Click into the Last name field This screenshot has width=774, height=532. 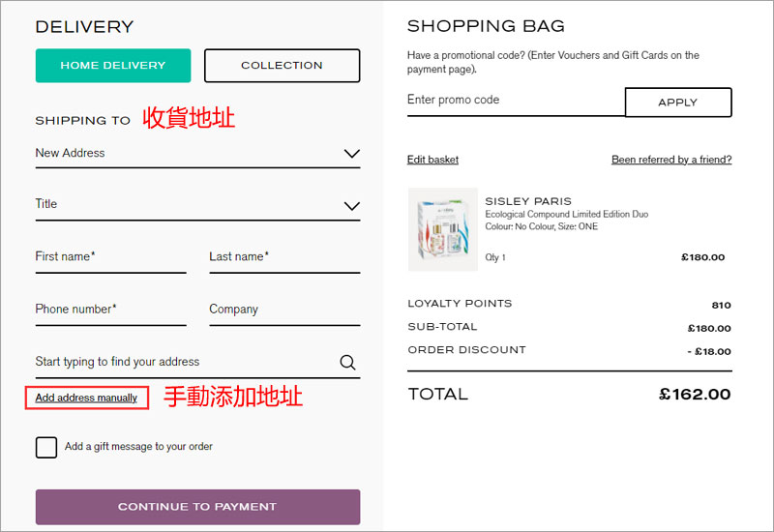coord(283,257)
